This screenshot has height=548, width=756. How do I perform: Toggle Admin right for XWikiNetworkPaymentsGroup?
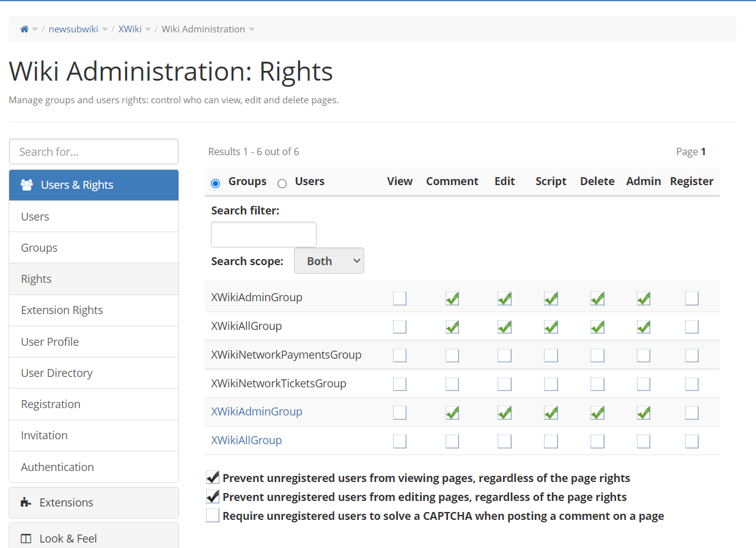click(644, 355)
